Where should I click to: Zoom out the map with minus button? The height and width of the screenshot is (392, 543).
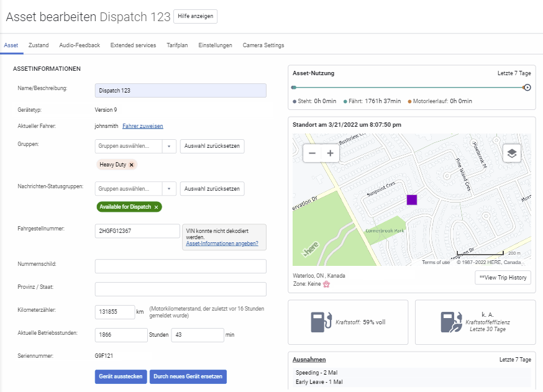312,153
